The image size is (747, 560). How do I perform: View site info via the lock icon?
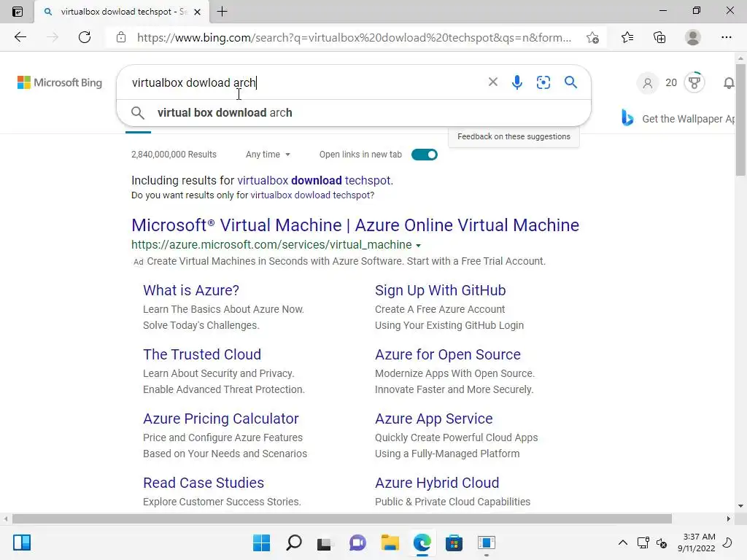(121, 37)
